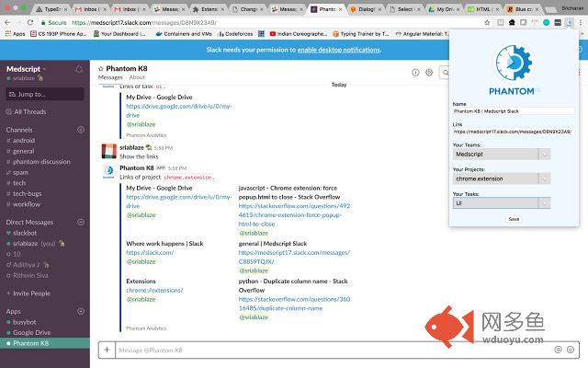The height and width of the screenshot is (368, 588).
Task: Open the phantom-discussion channel
Action: [x=41, y=162]
